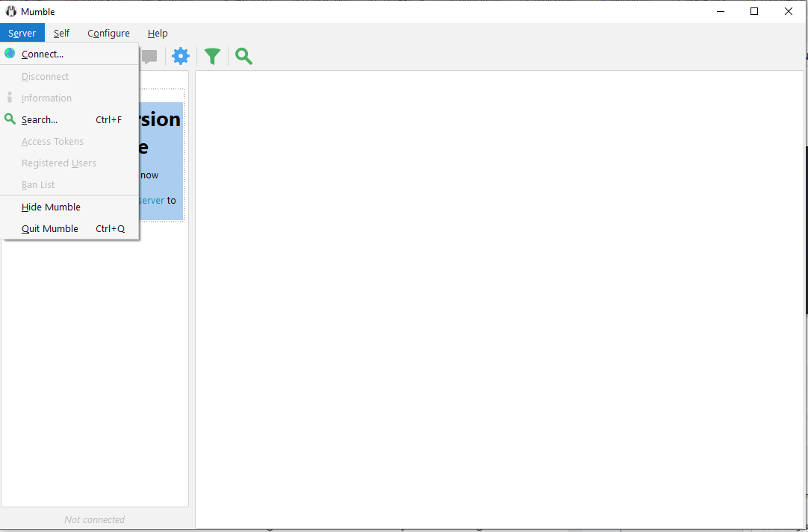Open the Information menu entry
Screen dimensions: 808x532
pos(46,98)
